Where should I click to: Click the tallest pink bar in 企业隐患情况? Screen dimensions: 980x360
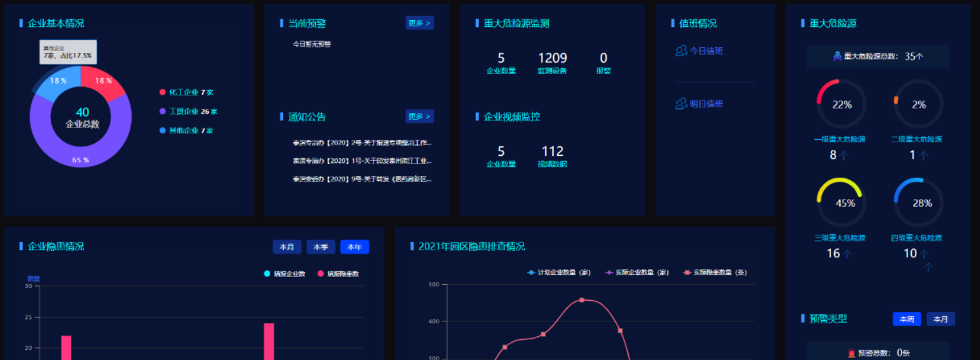coord(269,341)
